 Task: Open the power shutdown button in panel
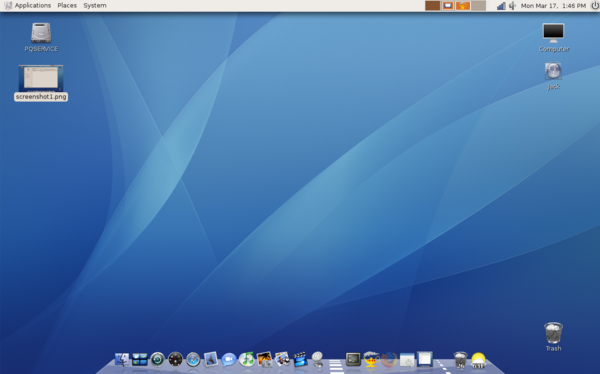pyautogui.click(x=595, y=5)
